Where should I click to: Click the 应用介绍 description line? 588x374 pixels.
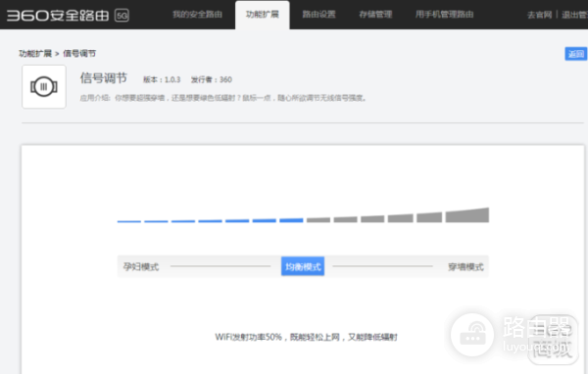222,98
